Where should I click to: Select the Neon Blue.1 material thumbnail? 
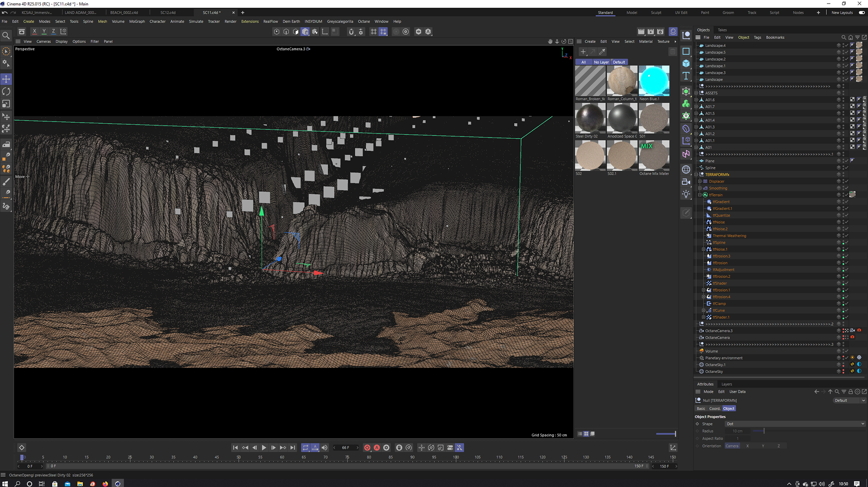coord(654,80)
